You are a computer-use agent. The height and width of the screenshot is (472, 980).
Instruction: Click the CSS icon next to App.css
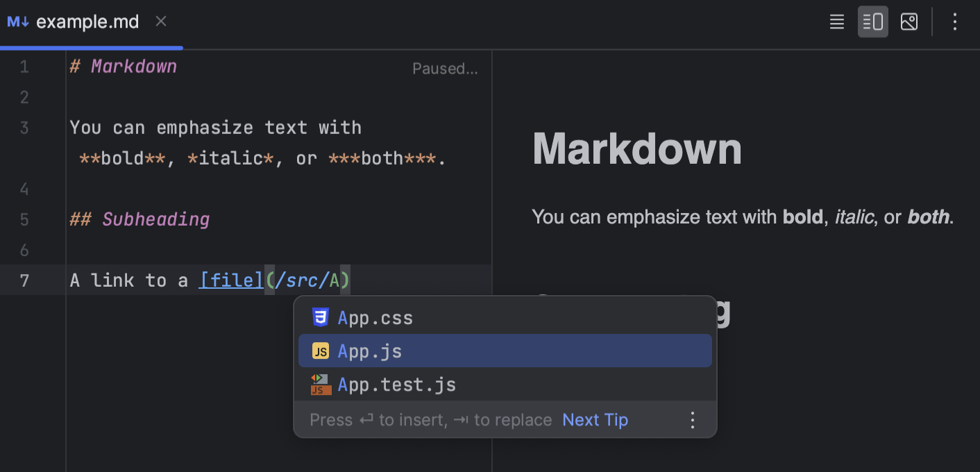(320, 317)
